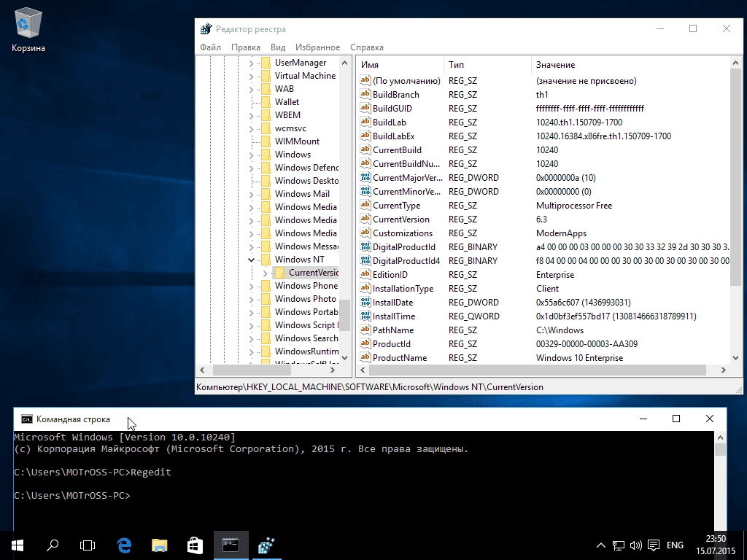This screenshot has height=560, width=747.
Task: Click values pane scroll right arrow
Action: coord(724,370)
